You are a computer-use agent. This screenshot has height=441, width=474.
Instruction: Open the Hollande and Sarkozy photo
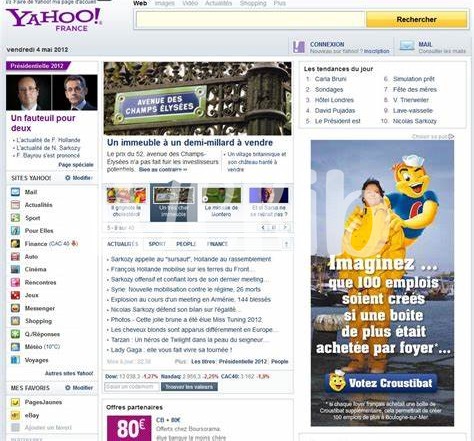(52, 92)
